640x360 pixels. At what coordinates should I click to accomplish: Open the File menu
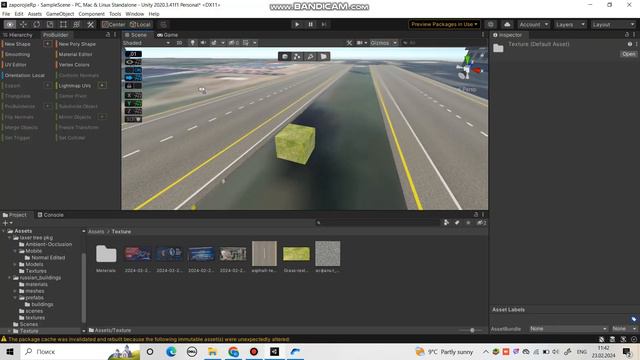click(x=6, y=14)
